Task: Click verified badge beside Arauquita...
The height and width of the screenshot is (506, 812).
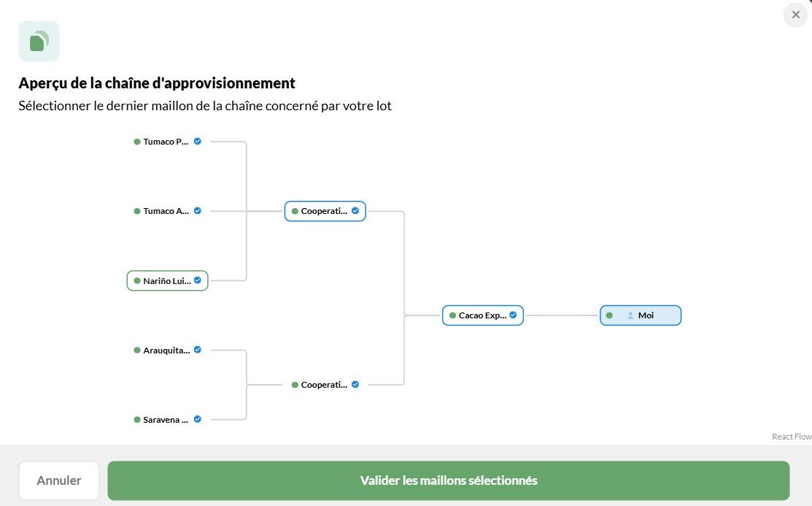Action: tap(197, 350)
